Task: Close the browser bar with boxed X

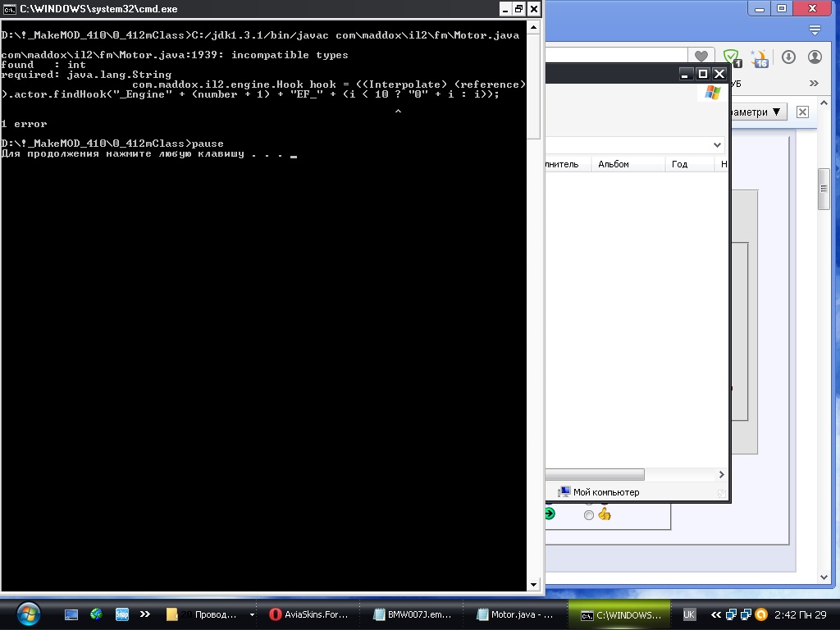Action: click(802, 112)
